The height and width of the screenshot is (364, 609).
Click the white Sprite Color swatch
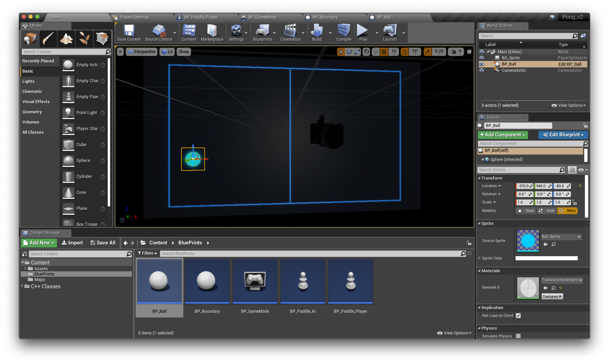coord(546,258)
